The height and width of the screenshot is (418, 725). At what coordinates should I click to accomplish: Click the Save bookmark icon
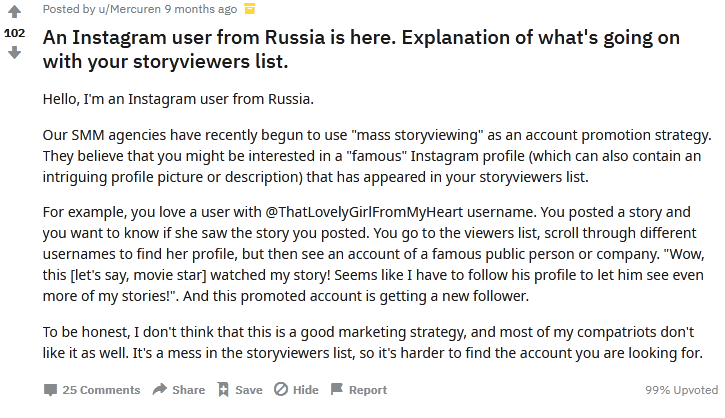[x=223, y=390]
